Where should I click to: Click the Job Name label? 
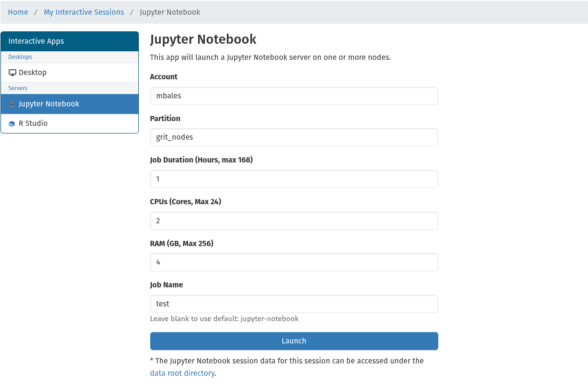(166, 285)
